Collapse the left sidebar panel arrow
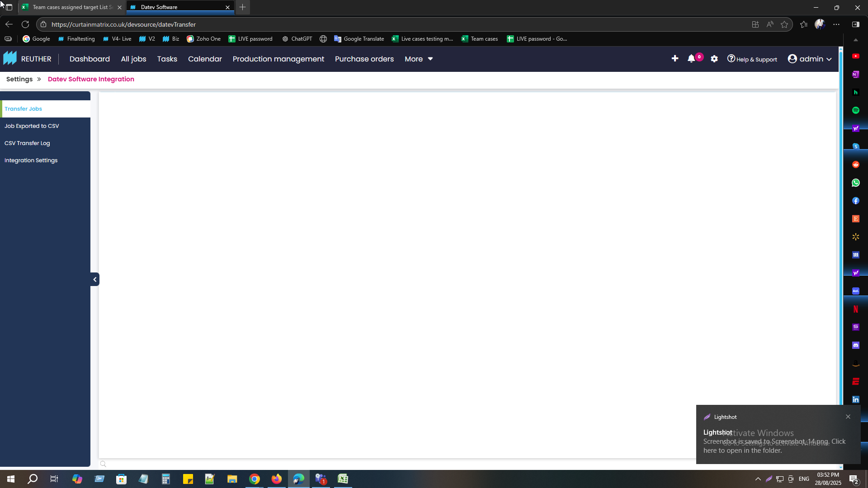 94,279
